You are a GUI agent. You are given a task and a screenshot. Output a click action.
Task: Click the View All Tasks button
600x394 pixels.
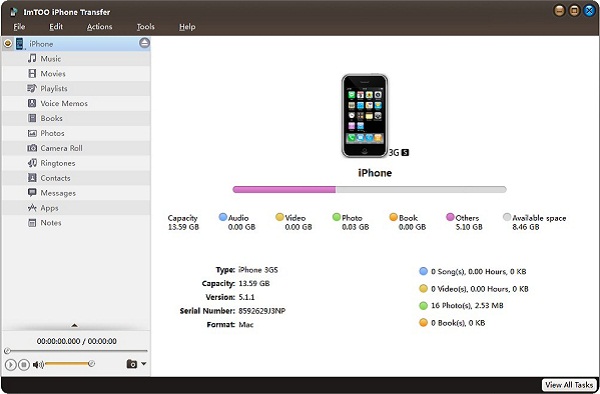[x=569, y=385]
